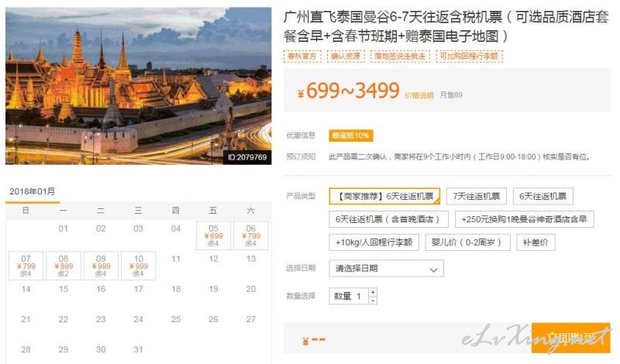Choose +10kg/人回程行李额 option

tap(374, 242)
